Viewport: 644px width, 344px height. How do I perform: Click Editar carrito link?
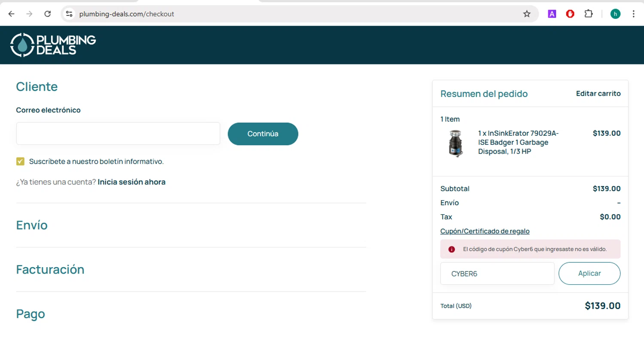coord(598,94)
